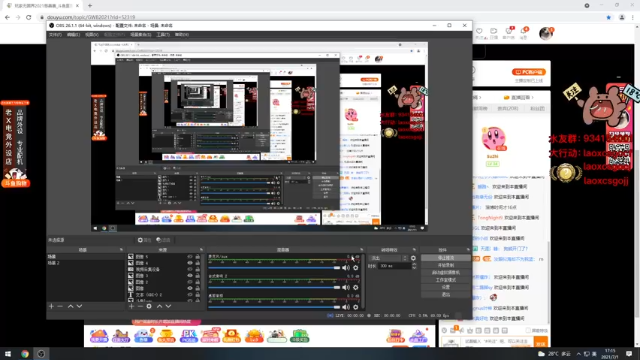Click the source properties button above panels
The height and width of the screenshot is (360, 640).
pyautogui.click(x=143, y=240)
